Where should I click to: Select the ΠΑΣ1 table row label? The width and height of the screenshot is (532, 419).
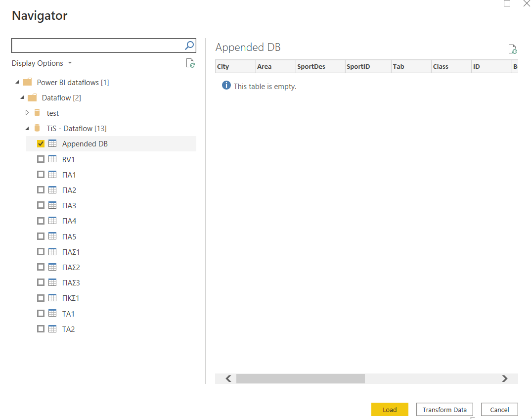[71, 252]
